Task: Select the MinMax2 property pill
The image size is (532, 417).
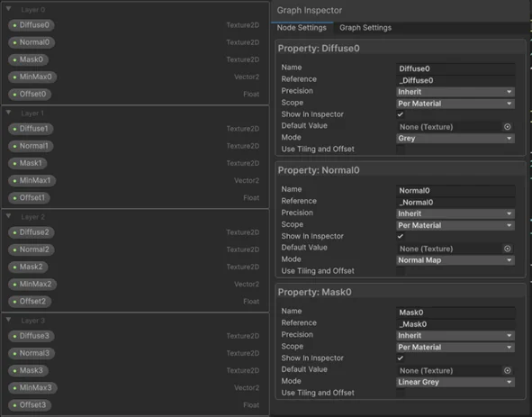Action: 32,284
